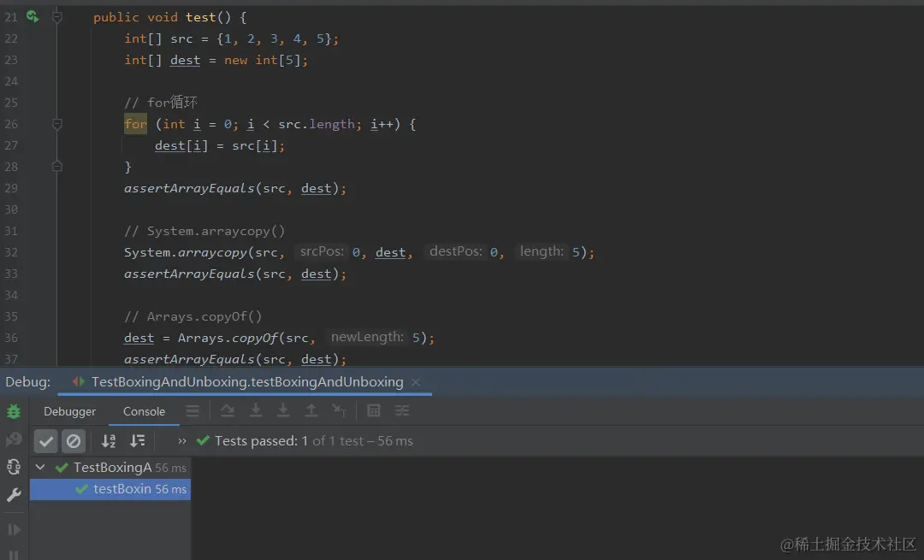The width and height of the screenshot is (924, 560).
Task: Click assertArrayEquals on line 29
Action: [188, 188]
